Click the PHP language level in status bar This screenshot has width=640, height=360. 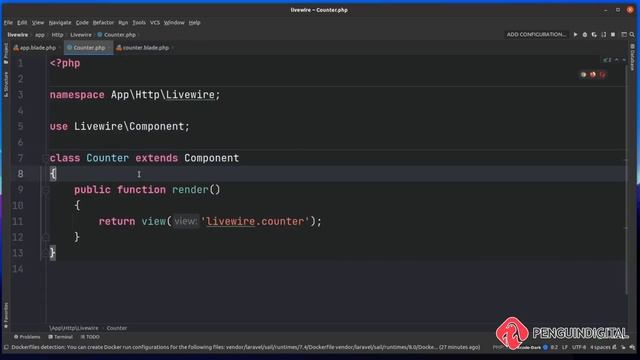pos(498,347)
